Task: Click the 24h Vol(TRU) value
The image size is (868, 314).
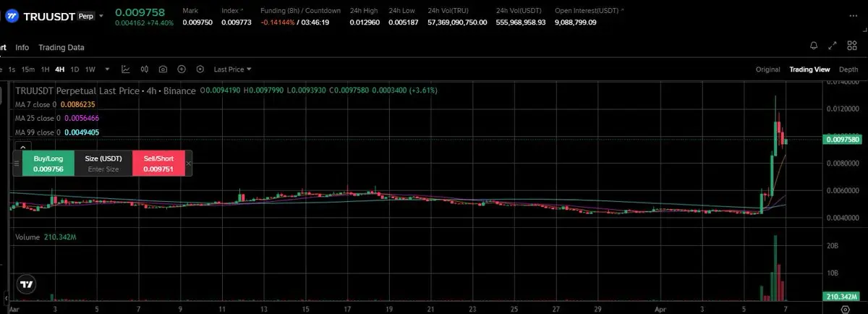Action: 457,22
